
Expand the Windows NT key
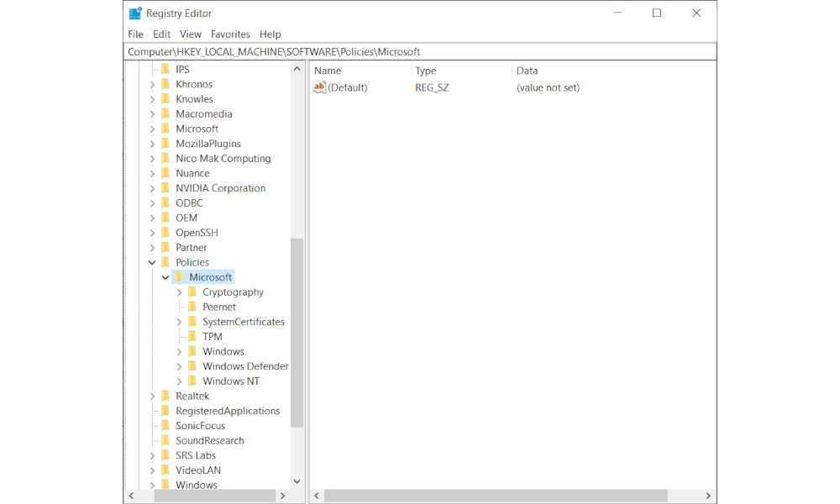180,381
